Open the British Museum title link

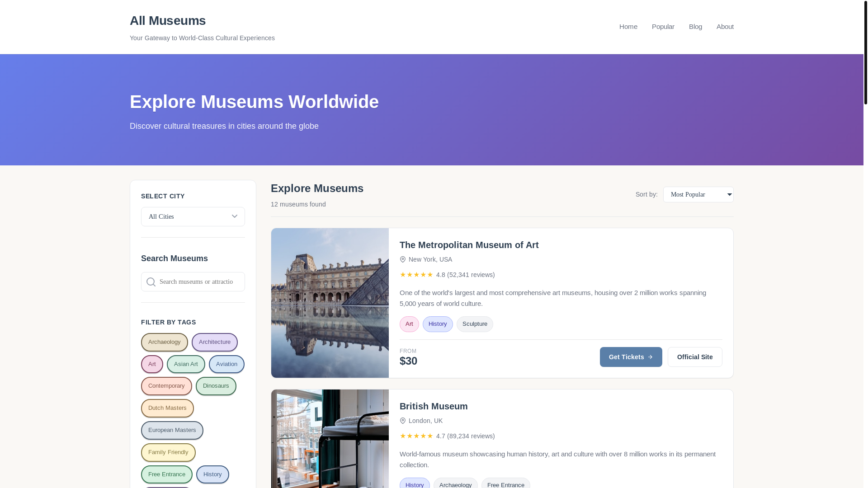coord(434,406)
